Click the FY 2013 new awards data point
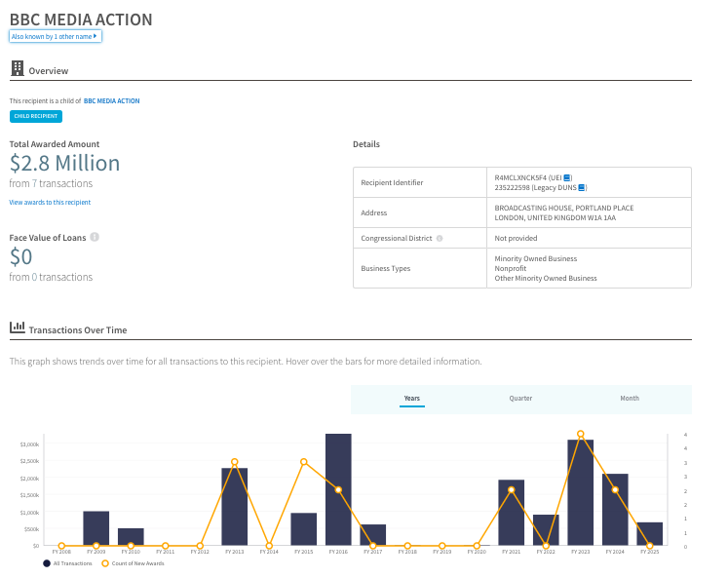 point(235,462)
